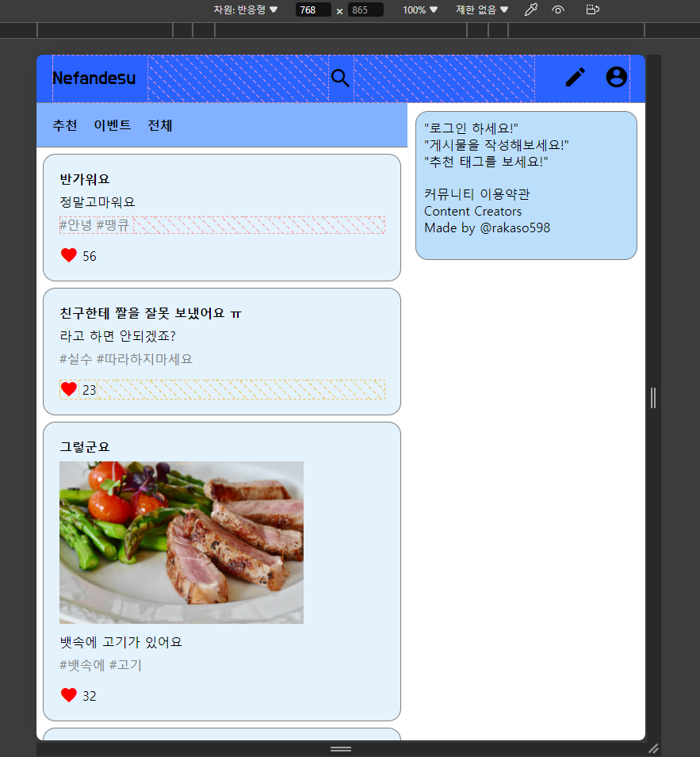Click the Nefandesu site logo
Screen dimensions: 700x757
pos(94,78)
